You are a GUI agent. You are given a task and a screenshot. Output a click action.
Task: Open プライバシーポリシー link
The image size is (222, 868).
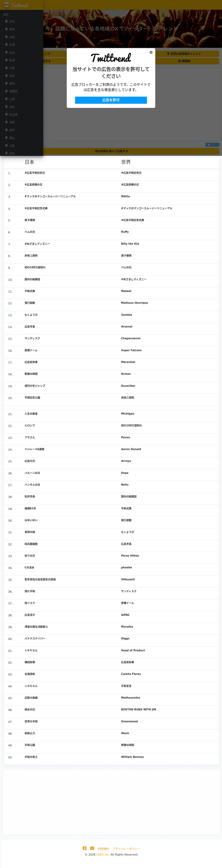click(x=126, y=849)
